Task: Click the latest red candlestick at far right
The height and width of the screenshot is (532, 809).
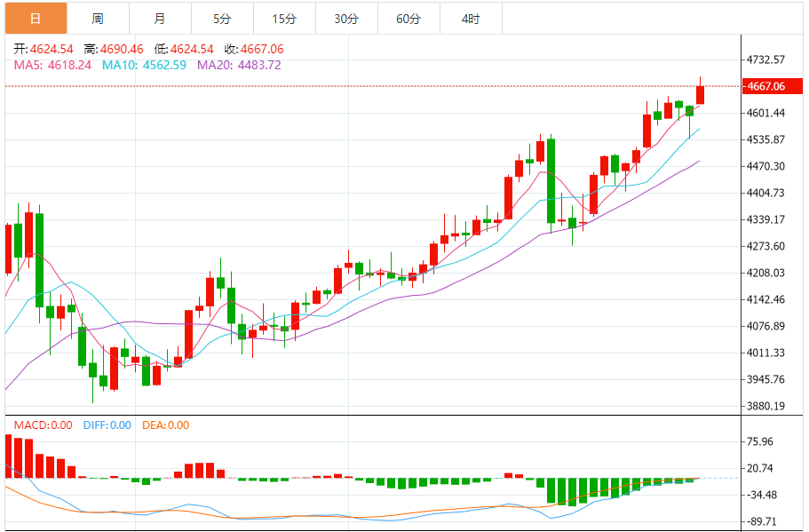Action: point(701,94)
